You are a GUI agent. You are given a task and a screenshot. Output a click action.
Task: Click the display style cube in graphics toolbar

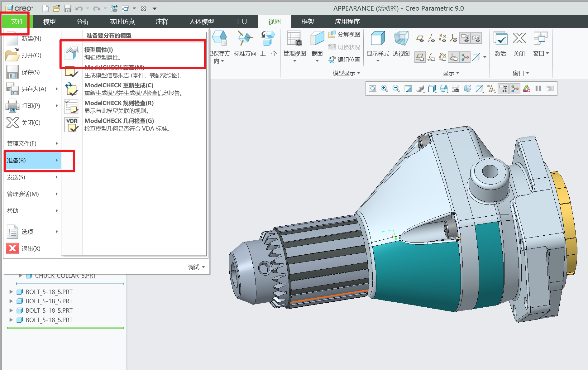(x=432, y=89)
